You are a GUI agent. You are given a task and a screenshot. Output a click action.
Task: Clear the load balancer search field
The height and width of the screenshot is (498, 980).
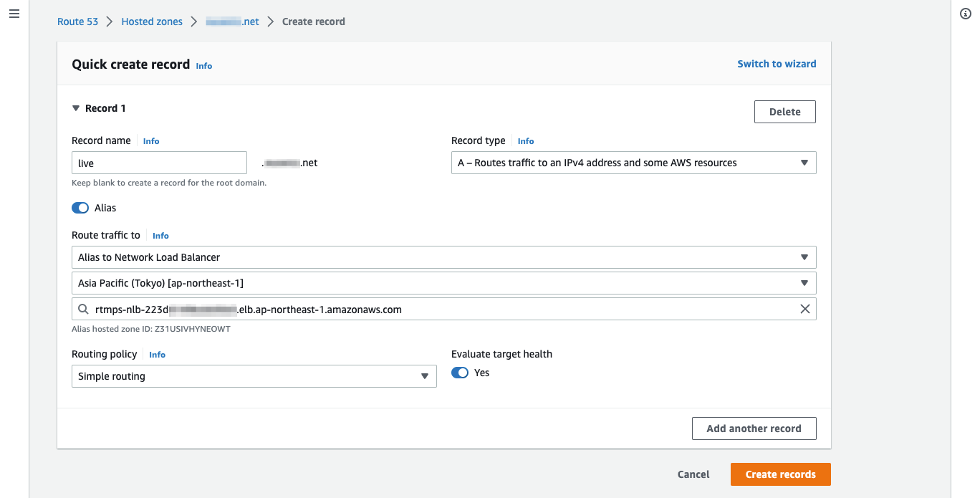point(804,309)
